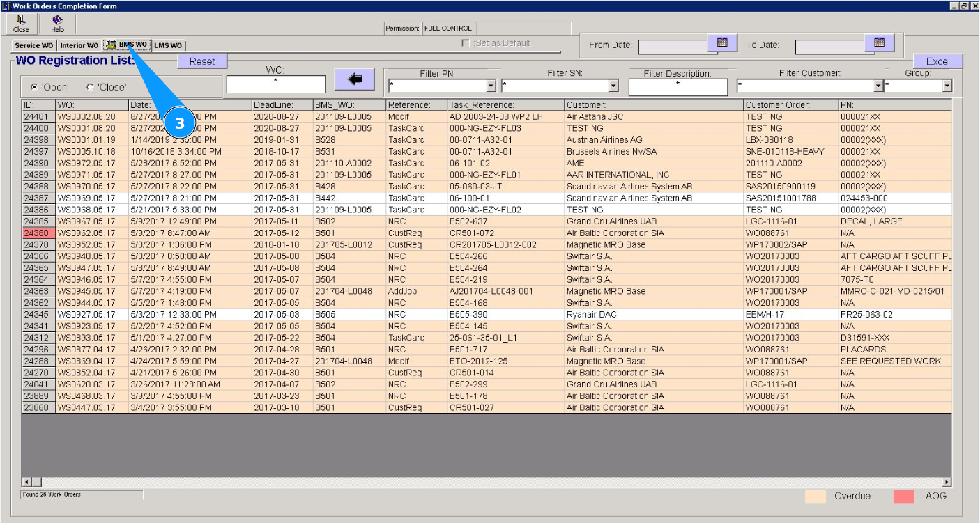Expand the Filter PN dropdown
The height and width of the screenshot is (523, 980).
point(491,86)
